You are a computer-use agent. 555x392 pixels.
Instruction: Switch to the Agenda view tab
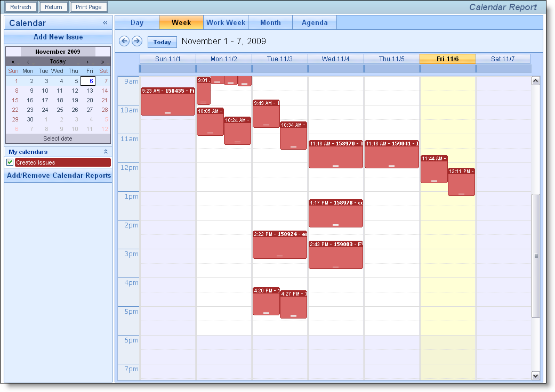point(315,23)
